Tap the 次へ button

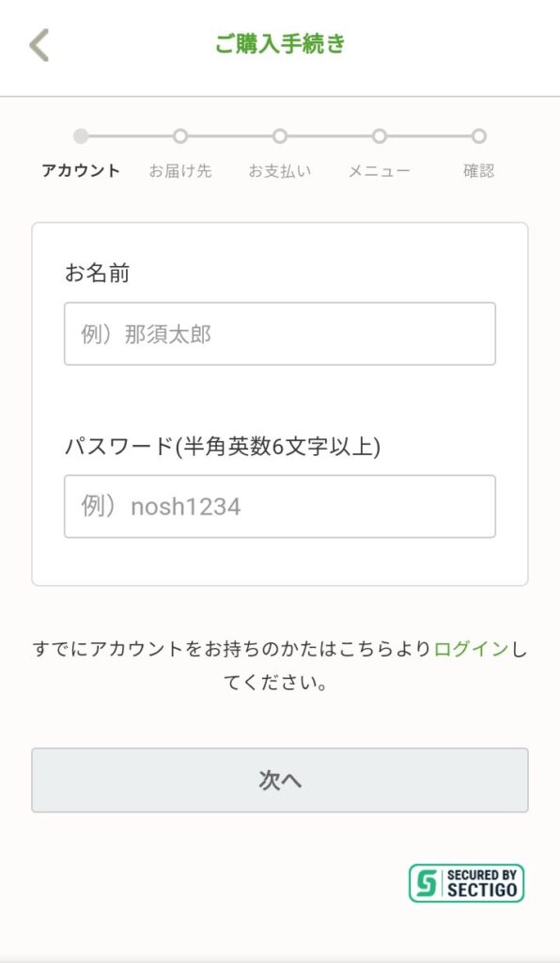point(280,780)
